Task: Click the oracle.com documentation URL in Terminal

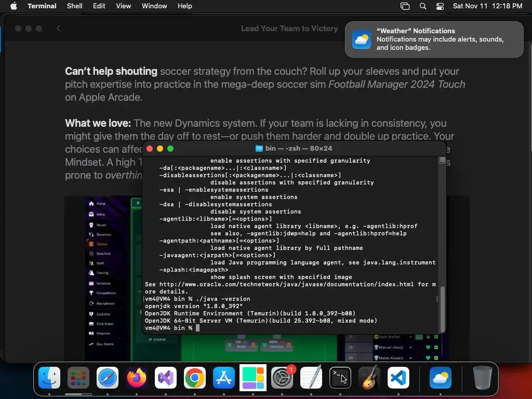Action: 286,284
